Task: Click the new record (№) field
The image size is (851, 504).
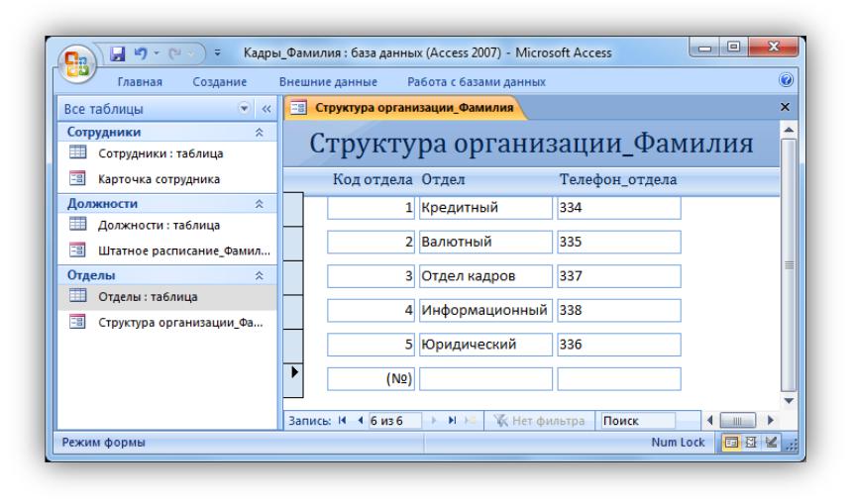Action: (371, 378)
